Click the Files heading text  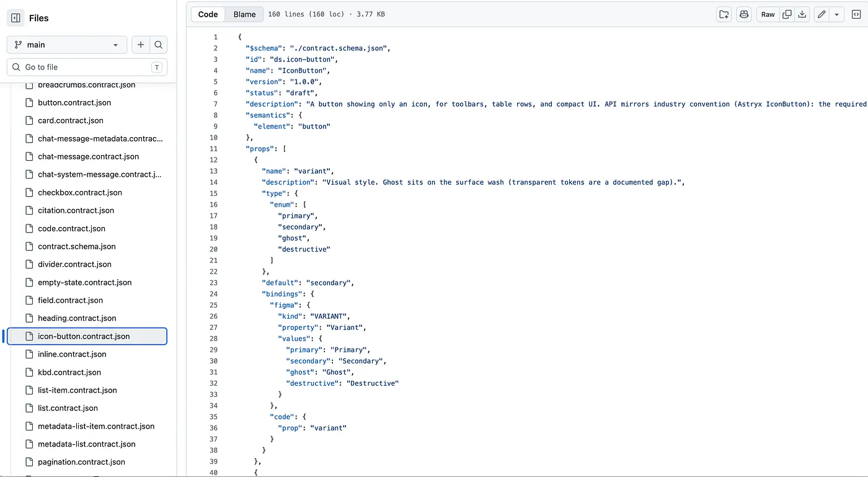point(38,18)
